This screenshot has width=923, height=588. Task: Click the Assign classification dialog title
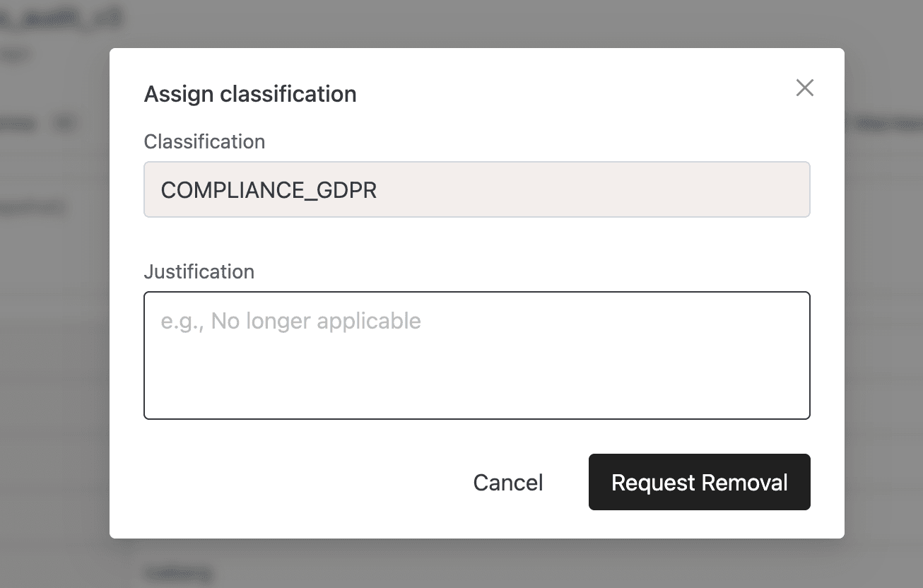[x=249, y=94]
